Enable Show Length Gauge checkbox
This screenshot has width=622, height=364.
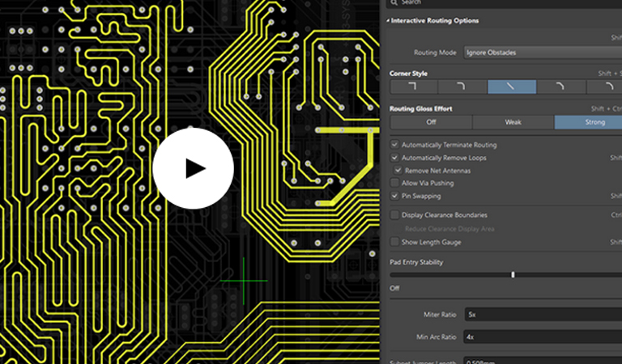394,242
